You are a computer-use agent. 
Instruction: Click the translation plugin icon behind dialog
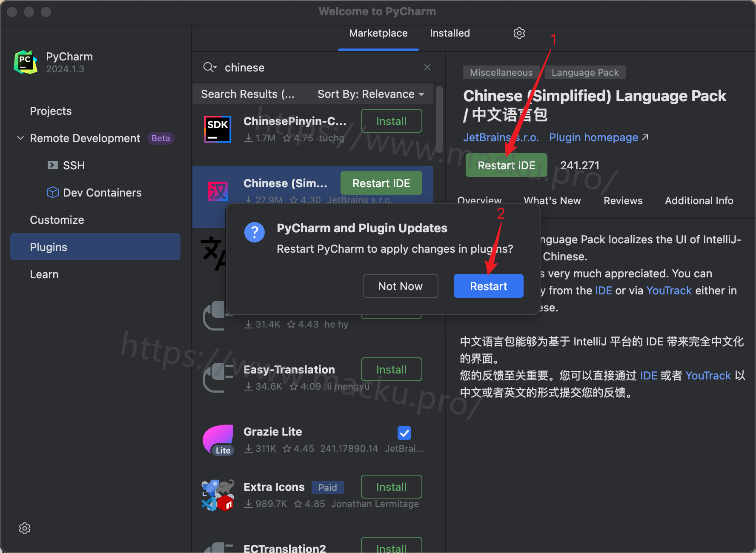213,253
